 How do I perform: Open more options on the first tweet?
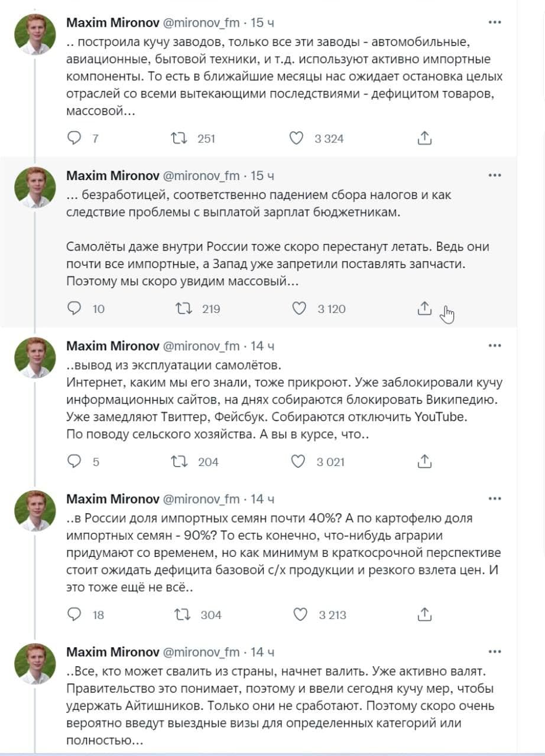click(x=495, y=22)
